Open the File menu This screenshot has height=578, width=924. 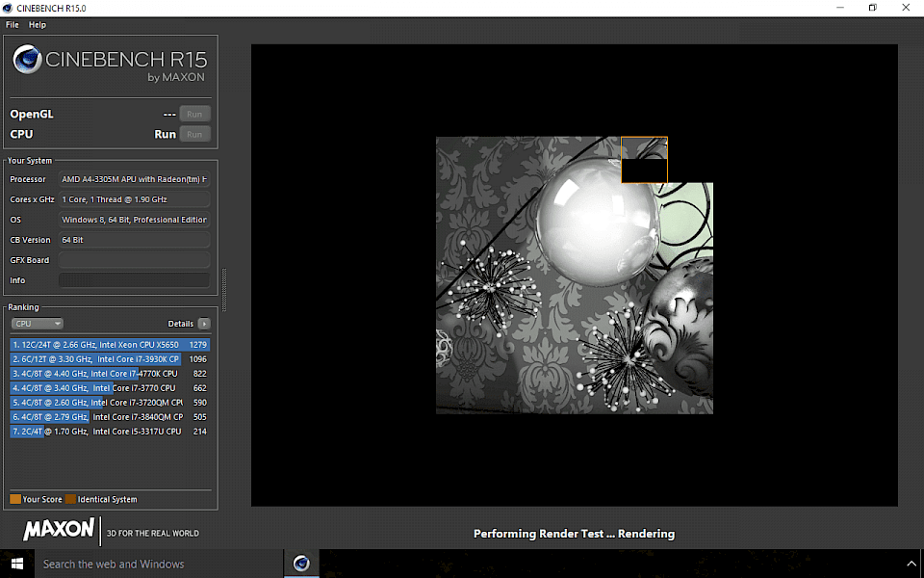[13, 24]
